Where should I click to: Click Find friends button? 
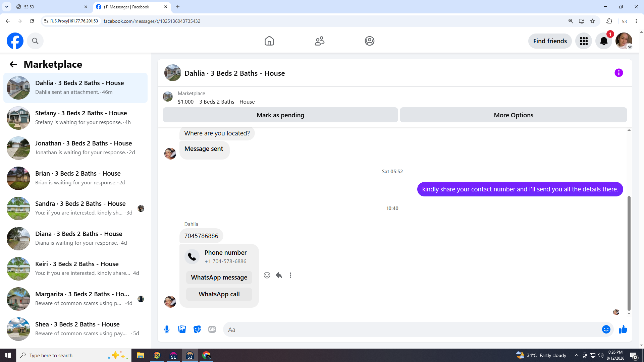click(x=550, y=41)
